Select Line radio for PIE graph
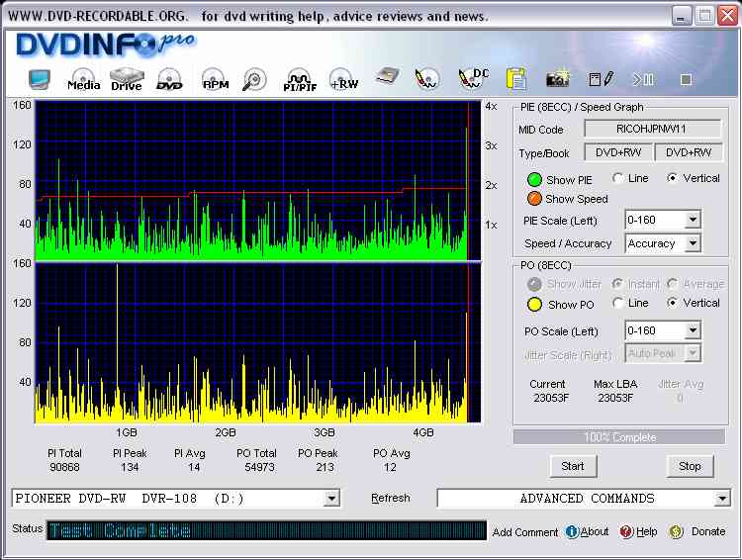This screenshot has width=742, height=560. click(x=617, y=178)
